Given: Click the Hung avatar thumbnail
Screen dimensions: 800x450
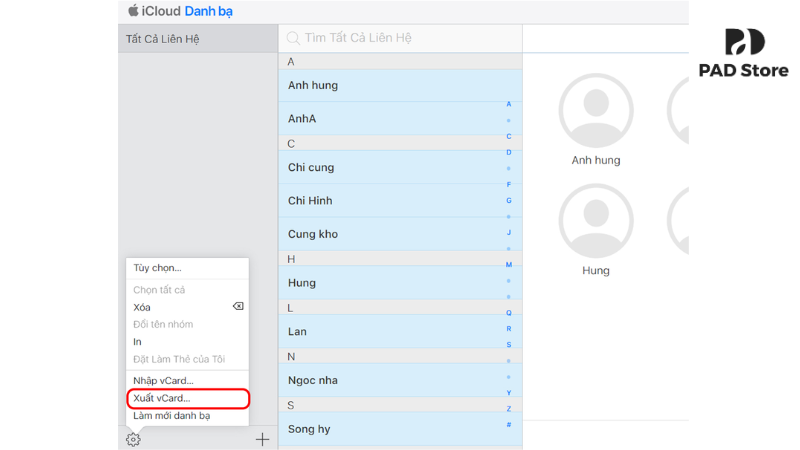Looking at the screenshot, I should point(596,221).
